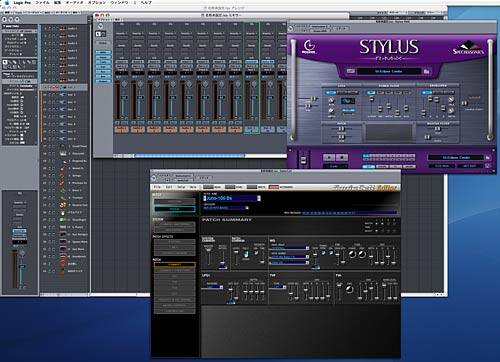The height and width of the screenshot is (362, 500).
Task: Toggle the AMP section on switch in Stylus
Action: pos(330,92)
